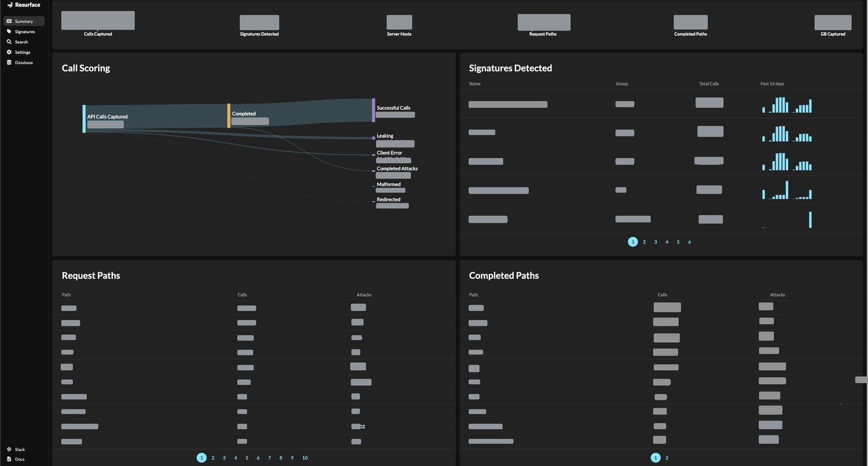Open Slack from the bottom sidebar

[x=19, y=449]
